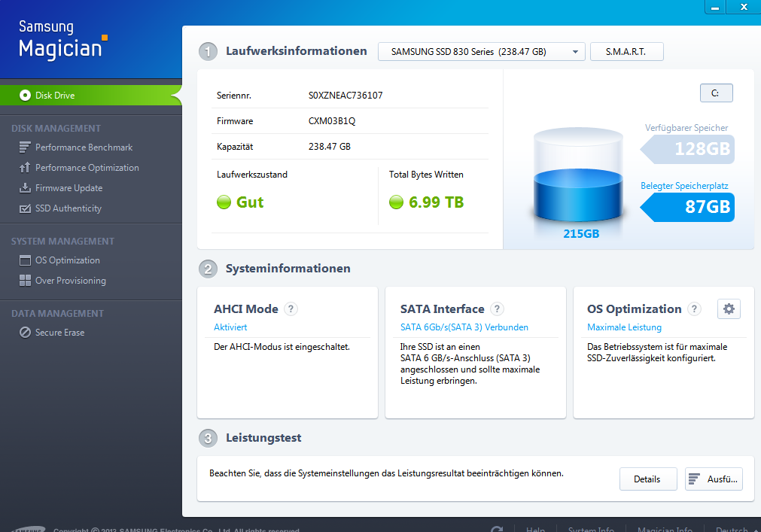Click the refresh icon in footer
The height and width of the screenshot is (532, 761).
(x=497, y=529)
